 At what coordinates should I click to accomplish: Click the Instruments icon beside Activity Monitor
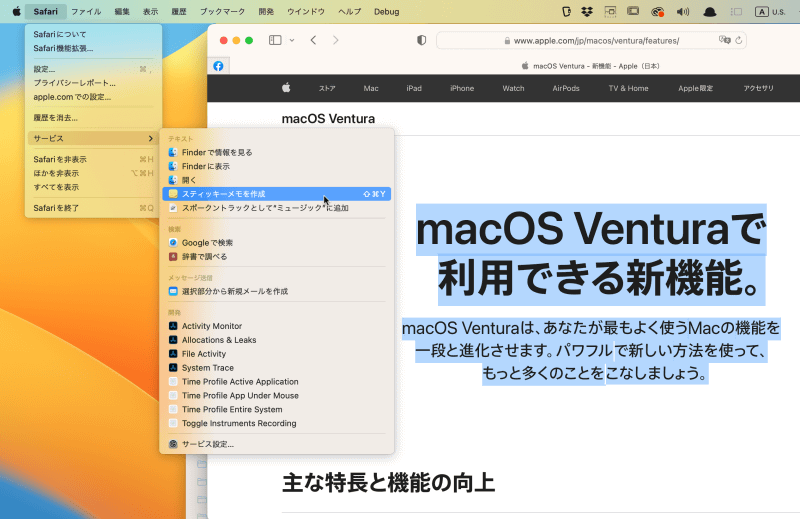pyautogui.click(x=173, y=326)
